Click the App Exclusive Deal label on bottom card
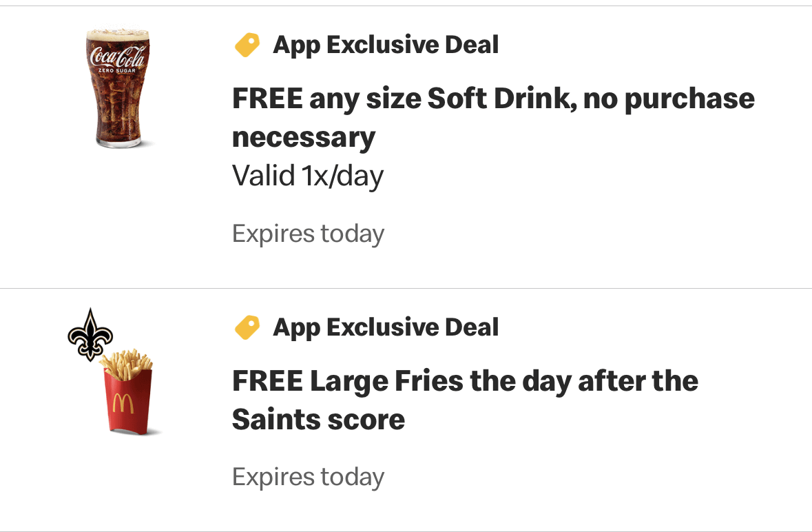812x532 pixels. [x=386, y=327]
